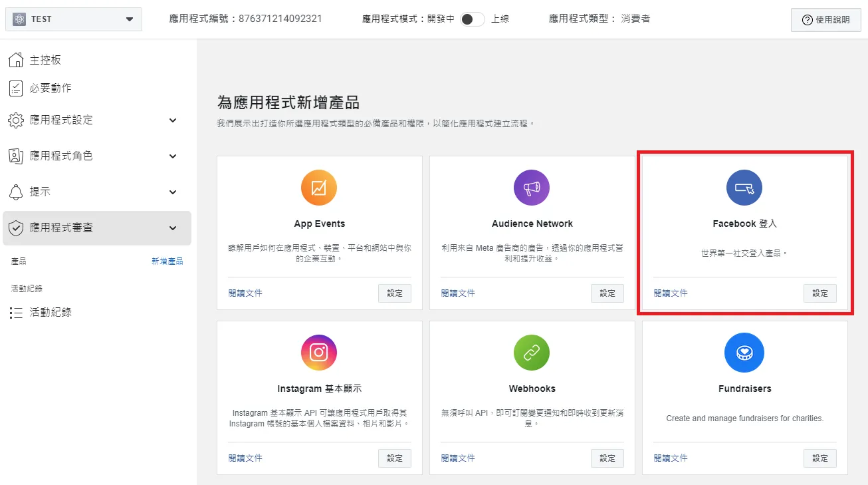Click 'Create and manage fundraisers for charities.' text
Image resolution: width=868 pixels, height=485 pixels.
[x=745, y=418]
